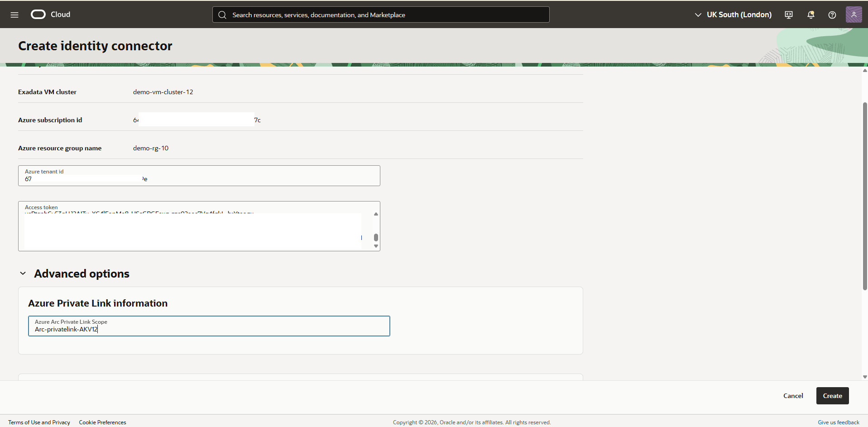Click the region selector chevron arrow
This screenshot has width=868, height=427.
(x=699, y=14)
